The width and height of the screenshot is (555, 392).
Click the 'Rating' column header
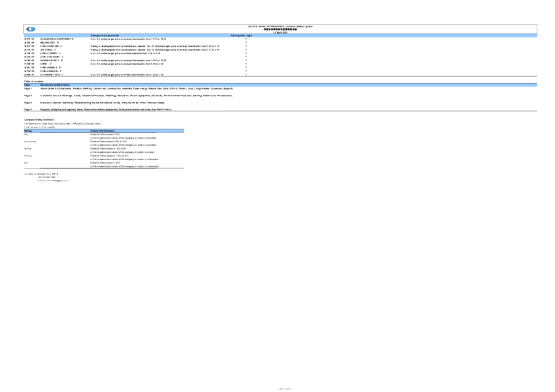(x=28, y=131)
